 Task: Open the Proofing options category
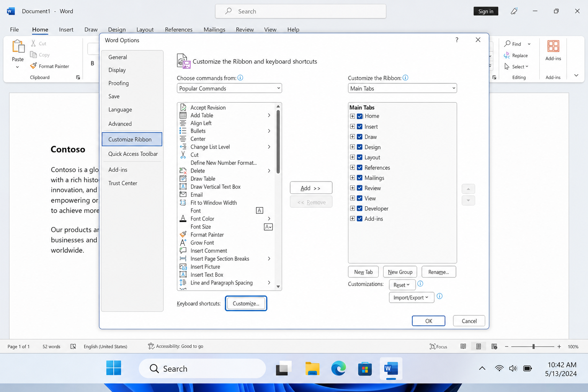[132, 83]
